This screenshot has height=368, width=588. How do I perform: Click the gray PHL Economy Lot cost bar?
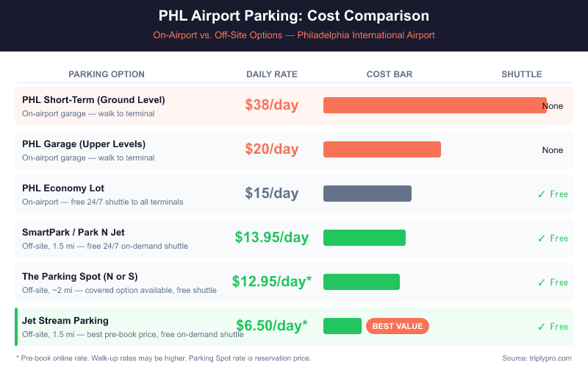click(367, 194)
